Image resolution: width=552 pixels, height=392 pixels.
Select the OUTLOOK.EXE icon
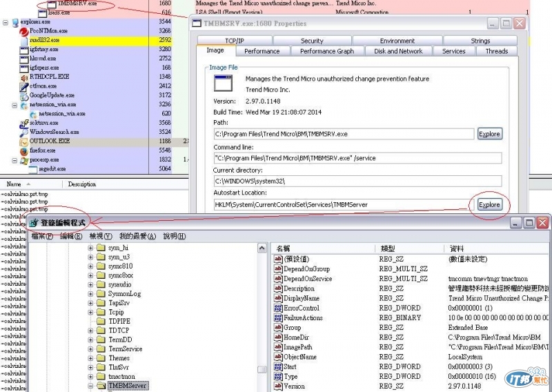tap(24, 141)
